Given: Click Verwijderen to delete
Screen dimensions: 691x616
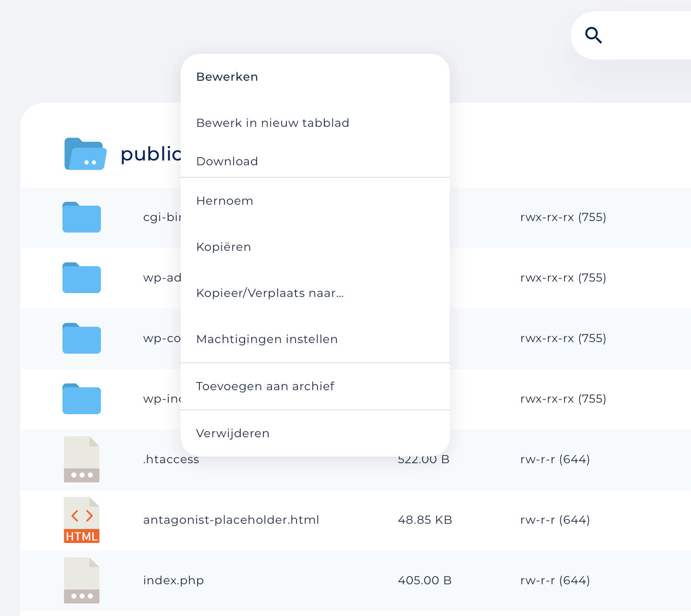Looking at the screenshot, I should (233, 433).
